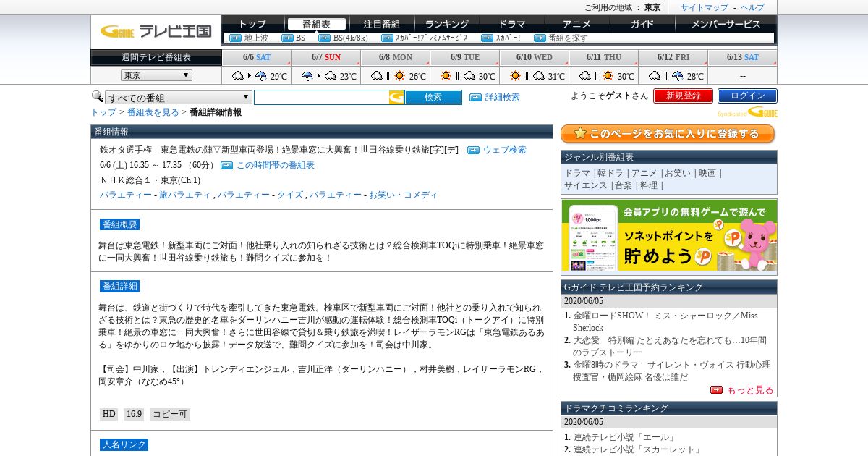Select 6/7 SUN in weekly schedule

tap(326, 57)
